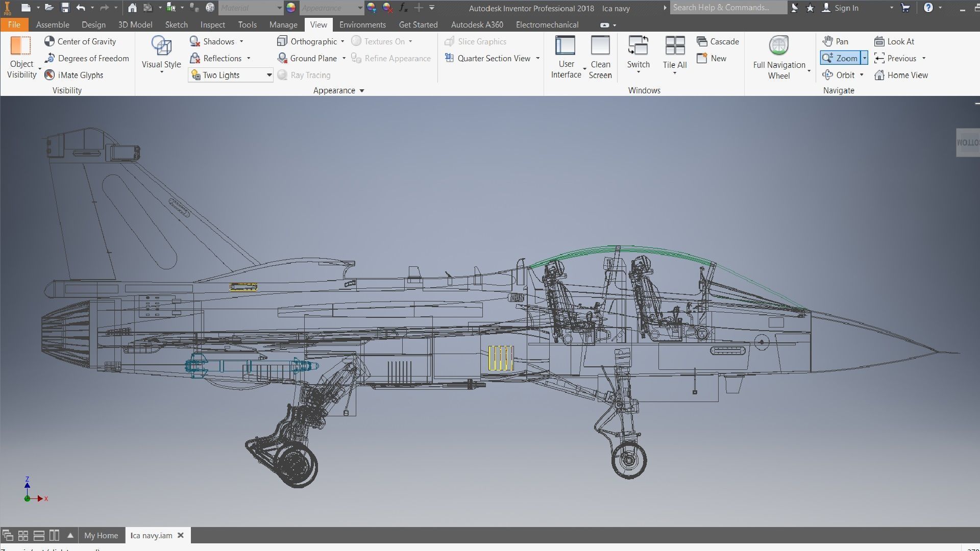Open the Tools ribbon tab

point(247,24)
